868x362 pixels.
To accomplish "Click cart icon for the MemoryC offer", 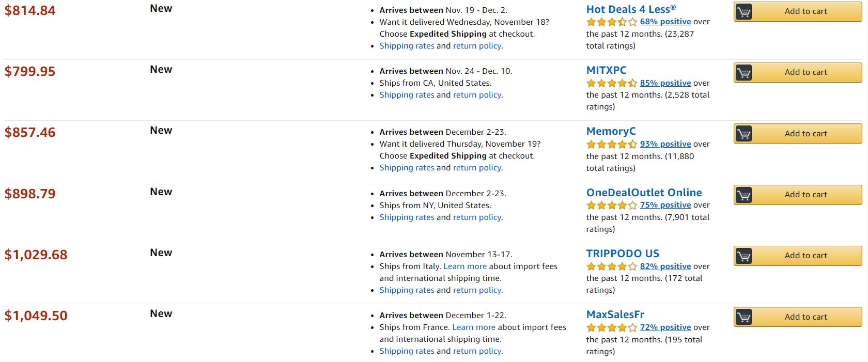I will pyautogui.click(x=743, y=134).
